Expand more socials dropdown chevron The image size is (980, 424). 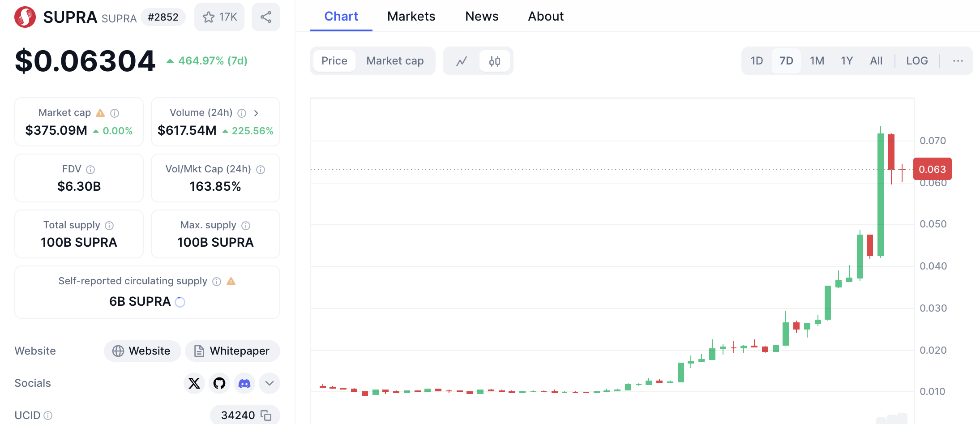click(270, 383)
